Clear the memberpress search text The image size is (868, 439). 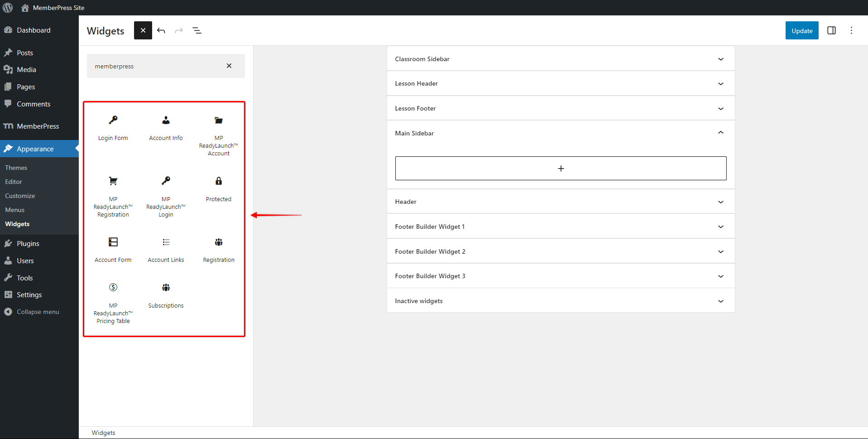(229, 66)
